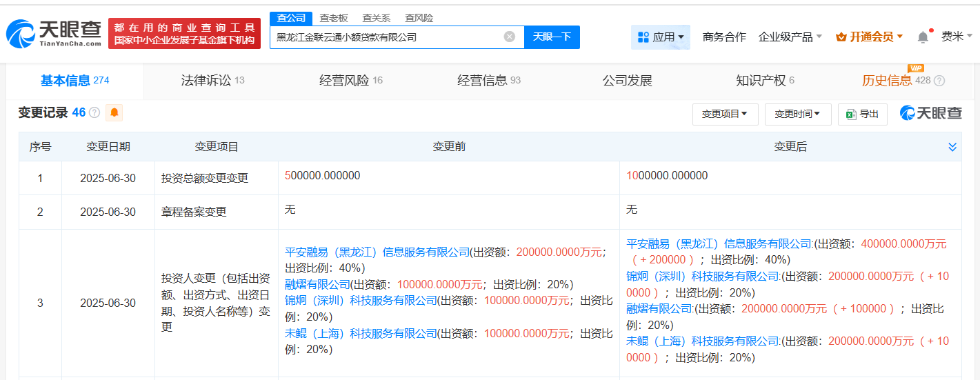Image resolution: width=980 pixels, height=380 pixels.
Task: Click the promotional banner 都在用的商业查询工具
Action: pos(184,33)
